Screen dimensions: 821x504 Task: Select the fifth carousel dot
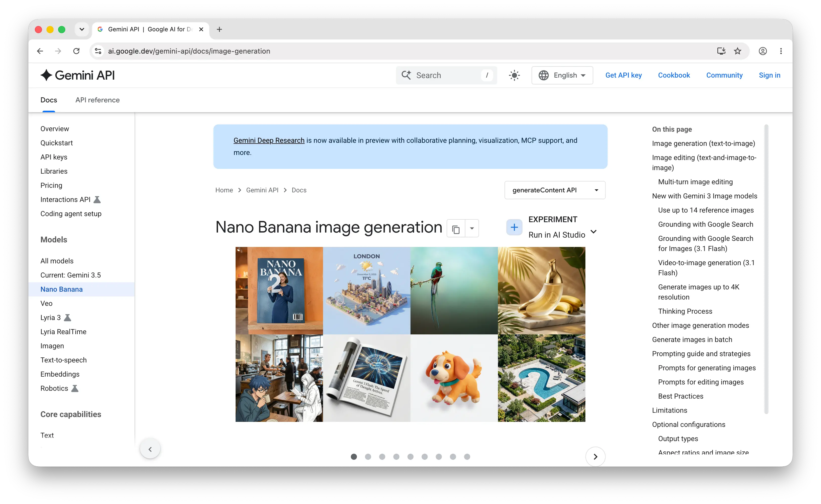coord(410,457)
